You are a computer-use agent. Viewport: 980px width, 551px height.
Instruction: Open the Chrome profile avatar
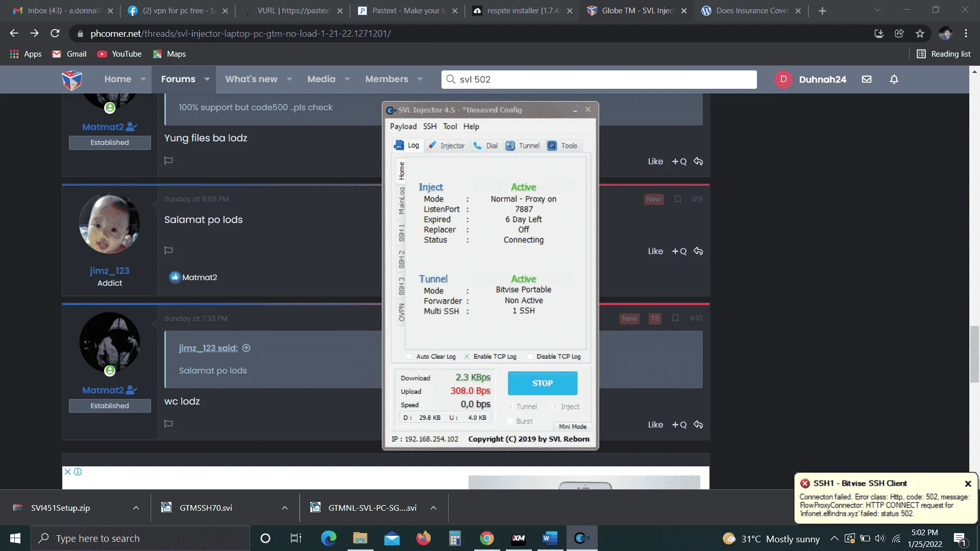click(x=945, y=34)
